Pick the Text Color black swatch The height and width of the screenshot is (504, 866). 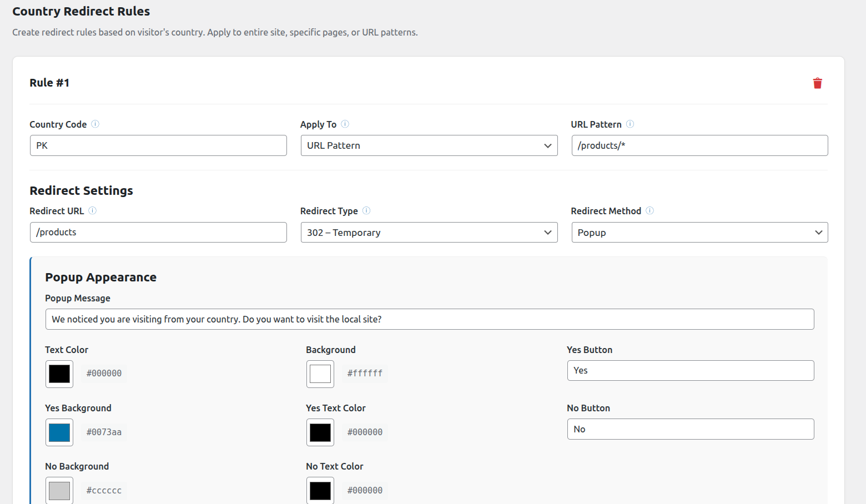59,374
